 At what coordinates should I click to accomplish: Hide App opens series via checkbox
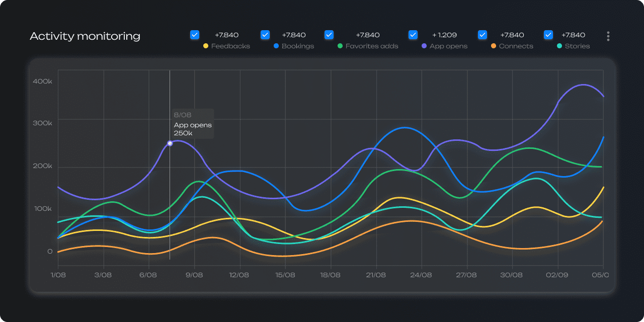click(x=413, y=35)
